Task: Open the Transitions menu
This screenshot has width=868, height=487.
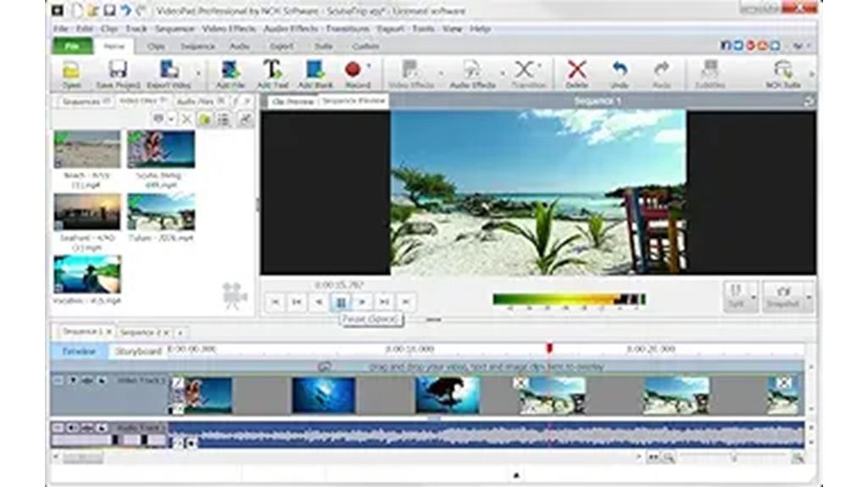Action: 348,29
